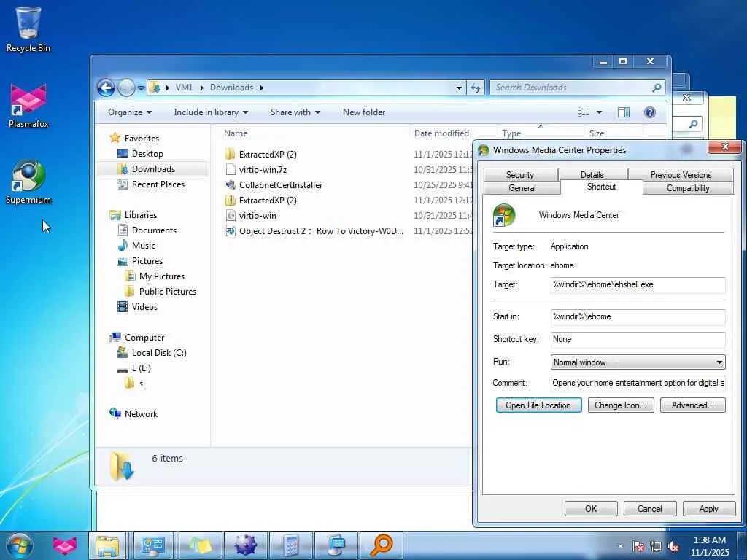The image size is (747, 560).
Task: Toggle the preview pane icon
Action: point(623,112)
